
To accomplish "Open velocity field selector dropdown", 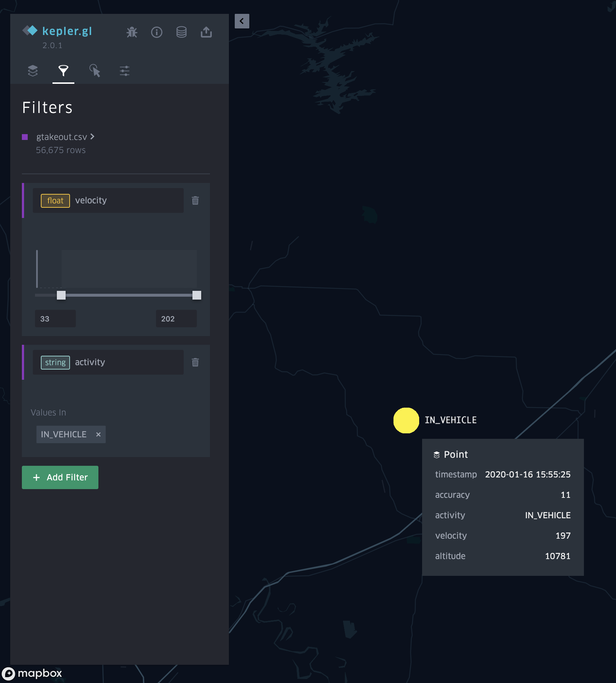I will click(x=108, y=200).
